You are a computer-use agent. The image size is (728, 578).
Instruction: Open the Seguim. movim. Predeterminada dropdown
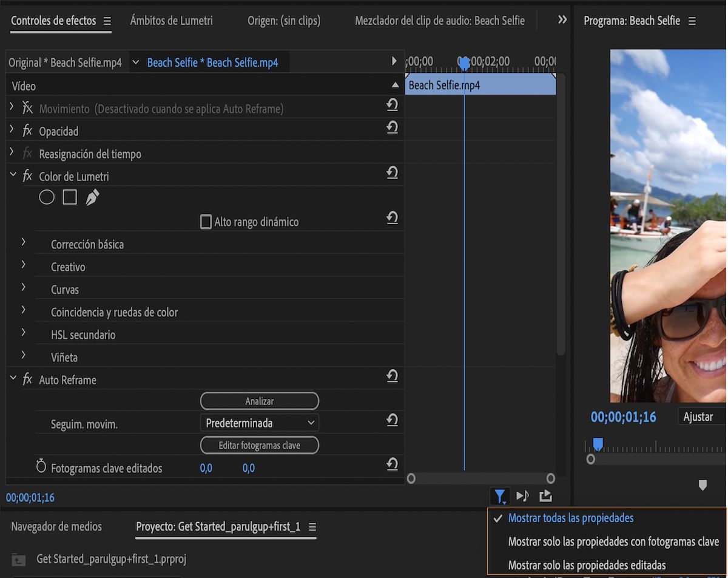(259, 423)
